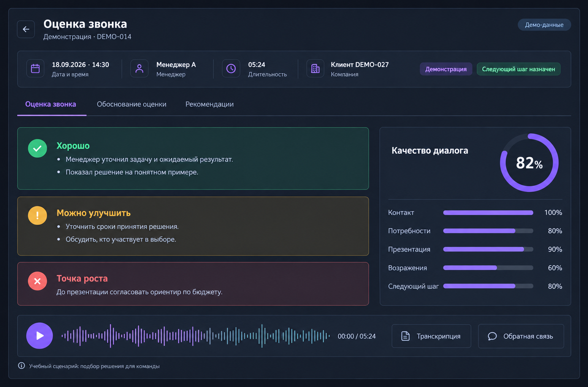The width and height of the screenshot is (588, 387).
Task: Click the Хорошо heading
Action: coord(73,146)
